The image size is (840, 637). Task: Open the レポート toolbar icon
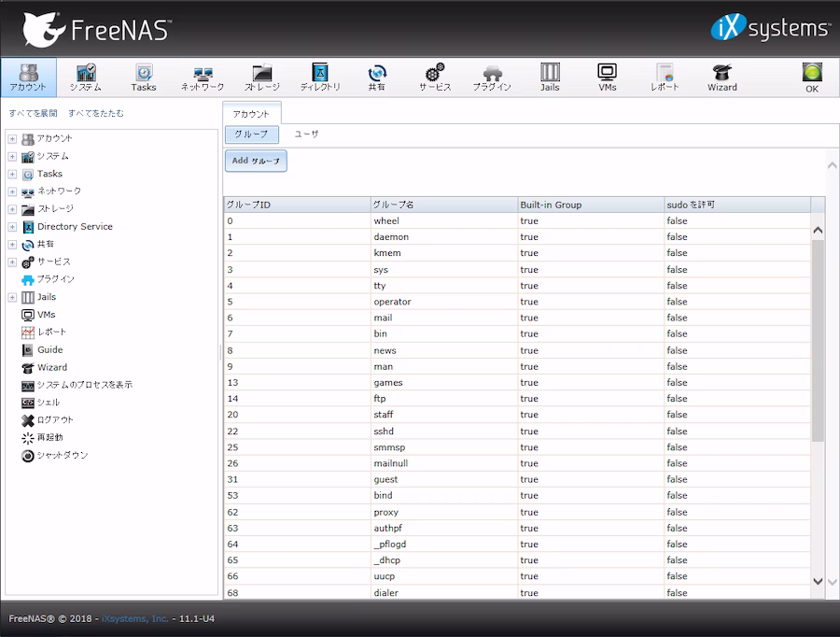click(665, 78)
